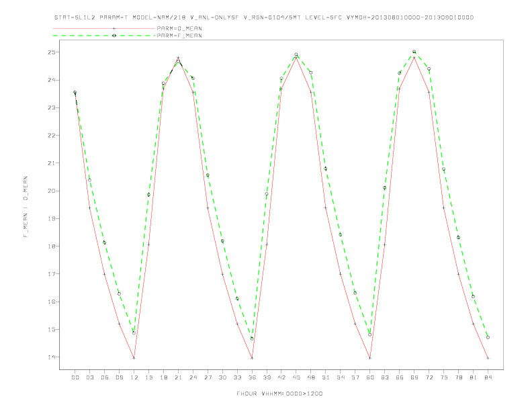Click the y-axis tick label 23
This screenshot has width=532, height=411.
[x=52, y=108]
